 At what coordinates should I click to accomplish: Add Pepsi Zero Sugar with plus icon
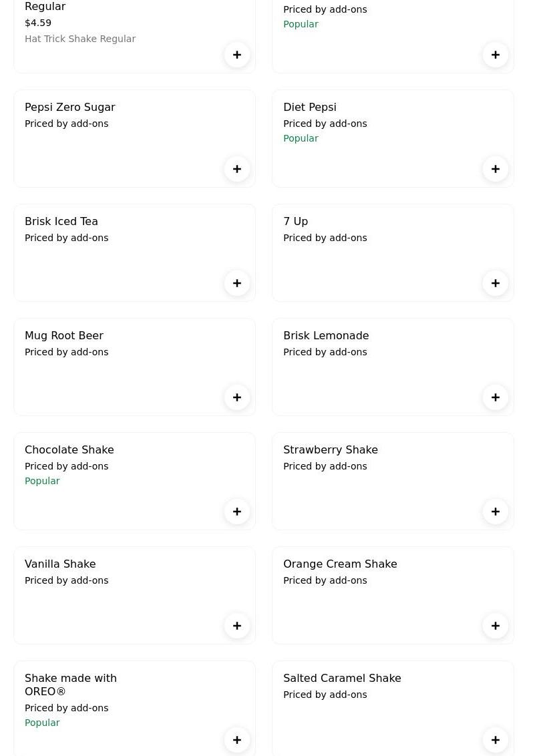point(237,169)
